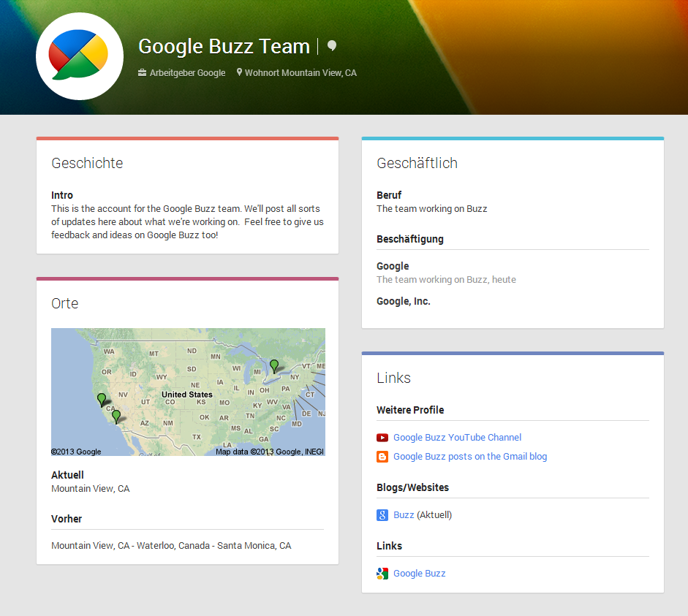The width and height of the screenshot is (688, 616).
Task: Click the YouTube icon in Weitere Profile
Action: tap(382, 438)
